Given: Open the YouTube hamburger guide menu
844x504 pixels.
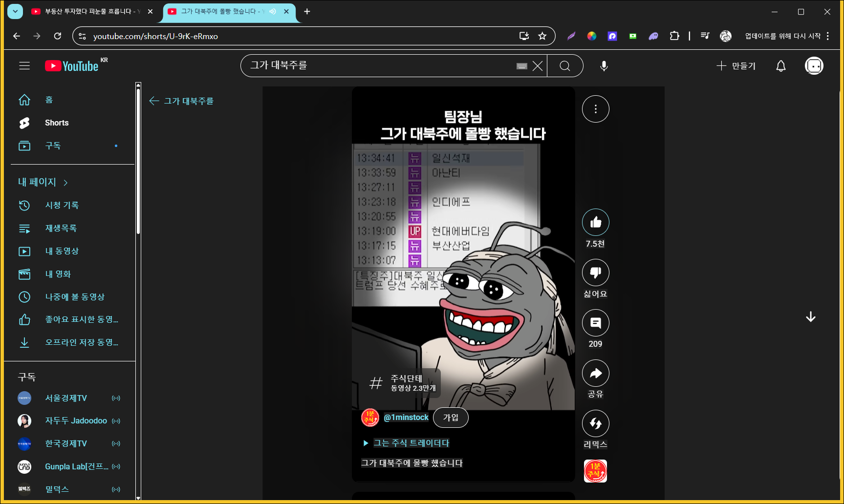Looking at the screenshot, I should tap(24, 65).
